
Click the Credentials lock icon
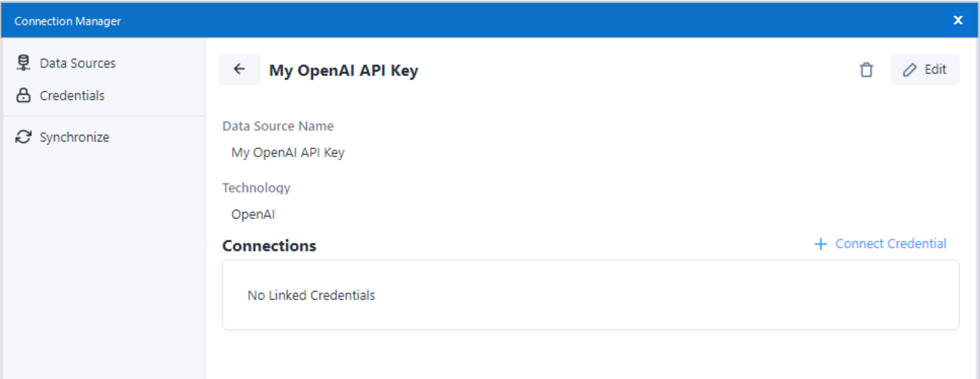(x=23, y=96)
